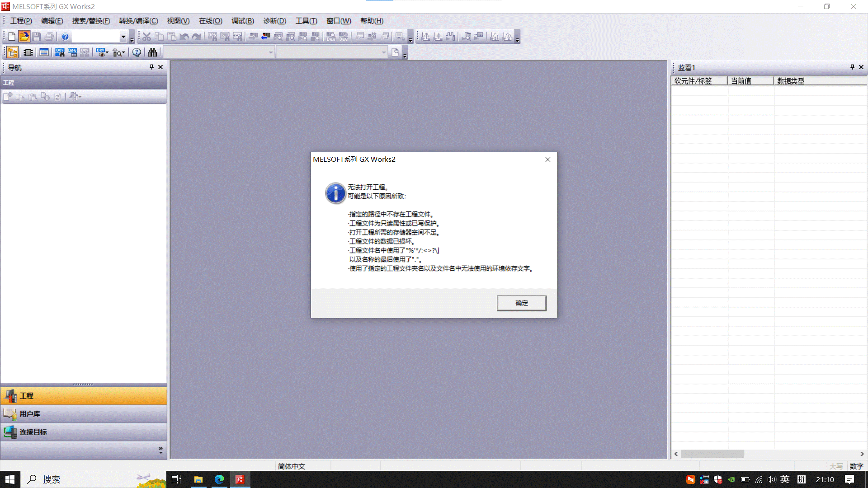The image size is (868, 488).
Task: Pin the Navigation (导航) panel
Action: point(151,67)
